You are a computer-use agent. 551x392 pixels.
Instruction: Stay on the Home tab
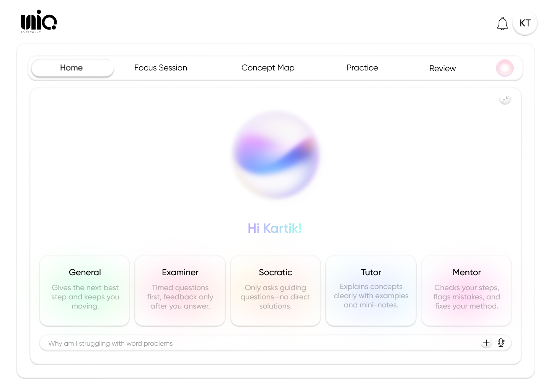point(71,67)
